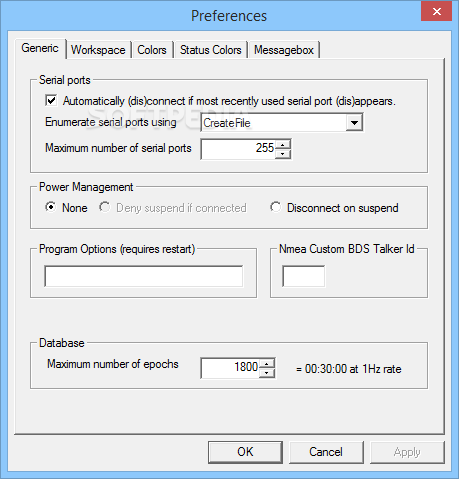Increase maximum number of epochs
The image size is (459, 479).
pos(267,364)
